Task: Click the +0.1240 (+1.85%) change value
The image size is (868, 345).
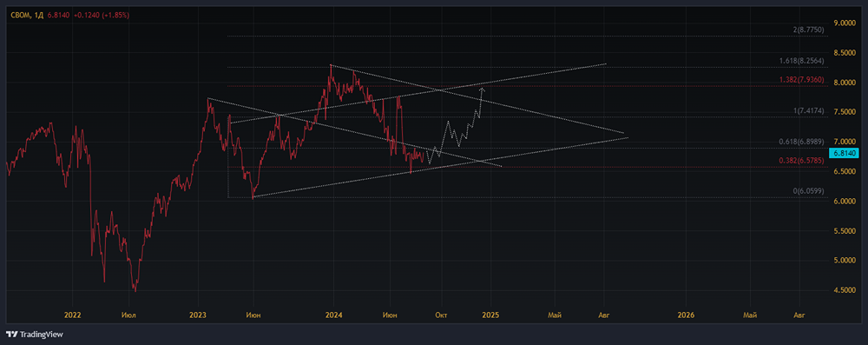Action: pyautogui.click(x=101, y=16)
